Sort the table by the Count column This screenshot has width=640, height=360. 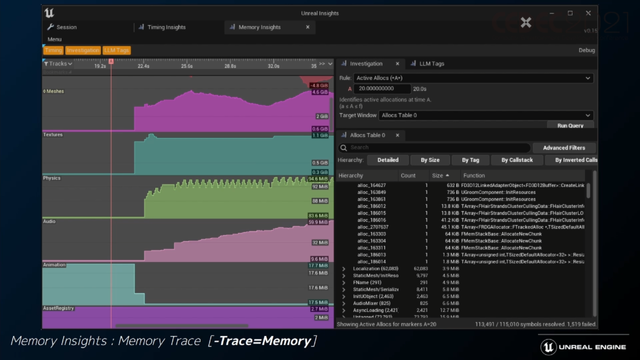(413, 176)
